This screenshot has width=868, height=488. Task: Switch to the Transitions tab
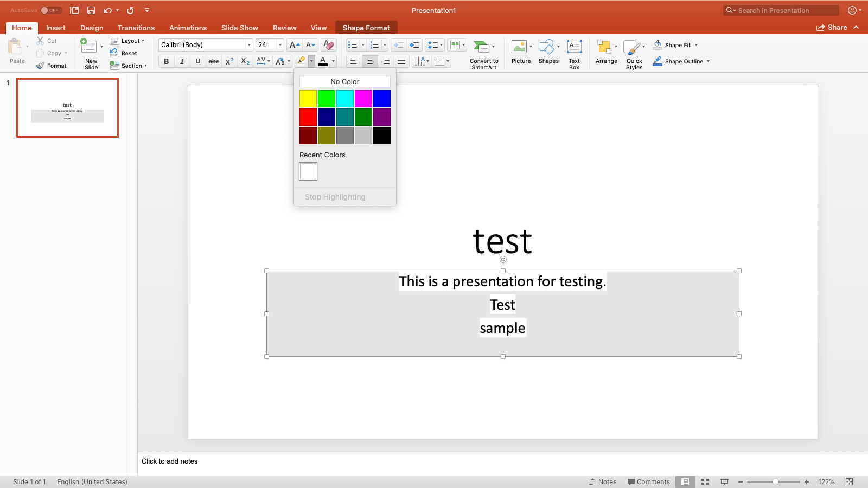136,28
